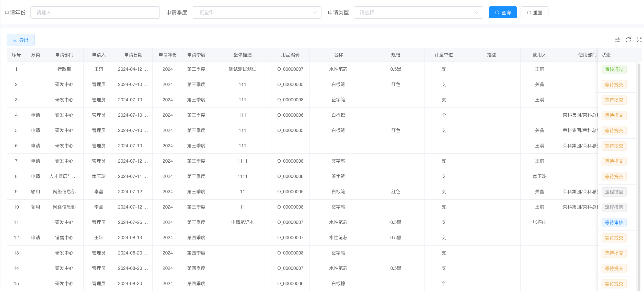Click the green 审核通过 status tag
The height and width of the screenshot is (291, 644).
[614, 69]
